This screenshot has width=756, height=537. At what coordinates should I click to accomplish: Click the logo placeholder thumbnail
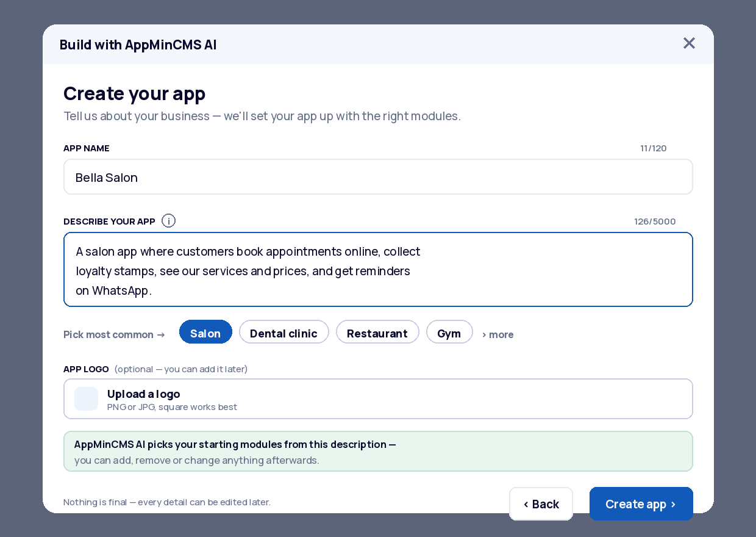point(86,398)
